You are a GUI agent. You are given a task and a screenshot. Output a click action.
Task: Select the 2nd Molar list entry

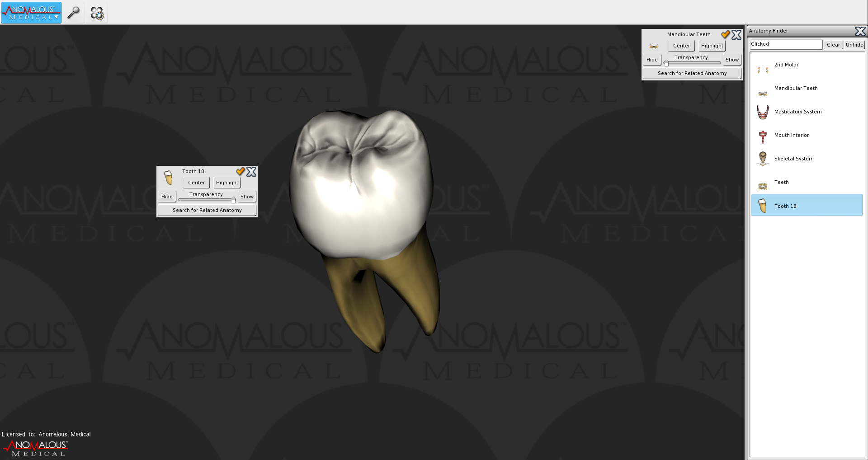pyautogui.click(x=786, y=65)
